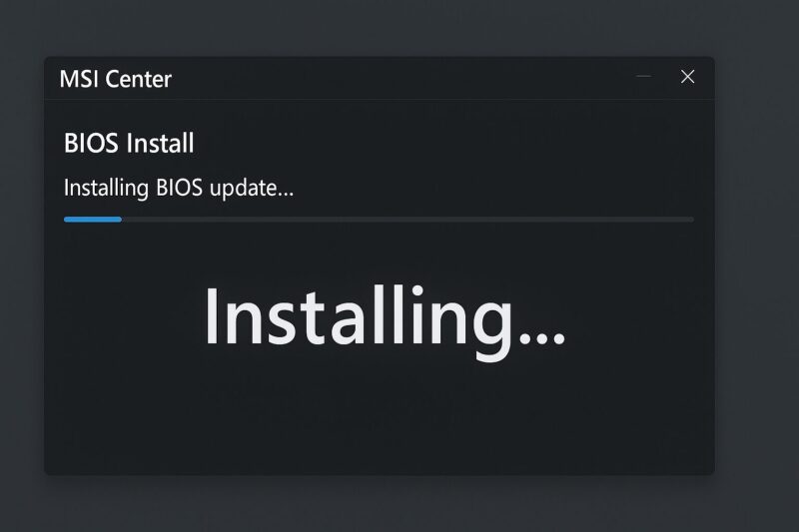Click the blue filled portion of progress bar
799x532 pixels.
[x=93, y=220]
